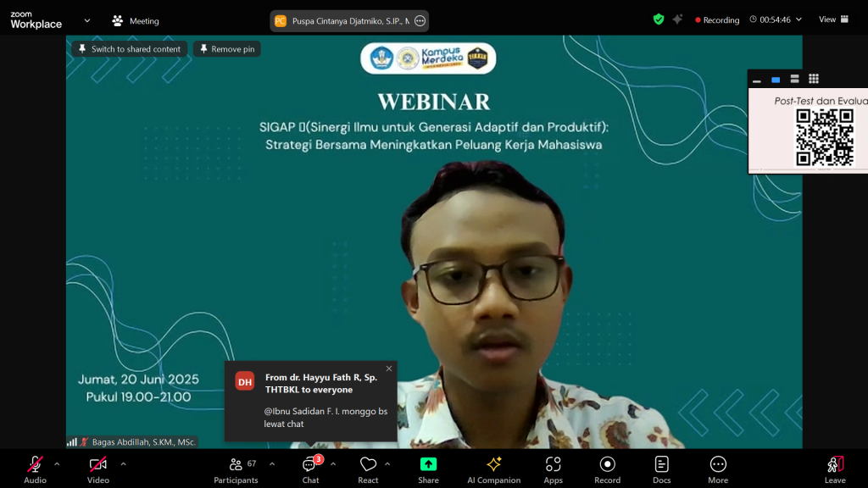
Task: Click Switch to shared content
Action: [130, 49]
